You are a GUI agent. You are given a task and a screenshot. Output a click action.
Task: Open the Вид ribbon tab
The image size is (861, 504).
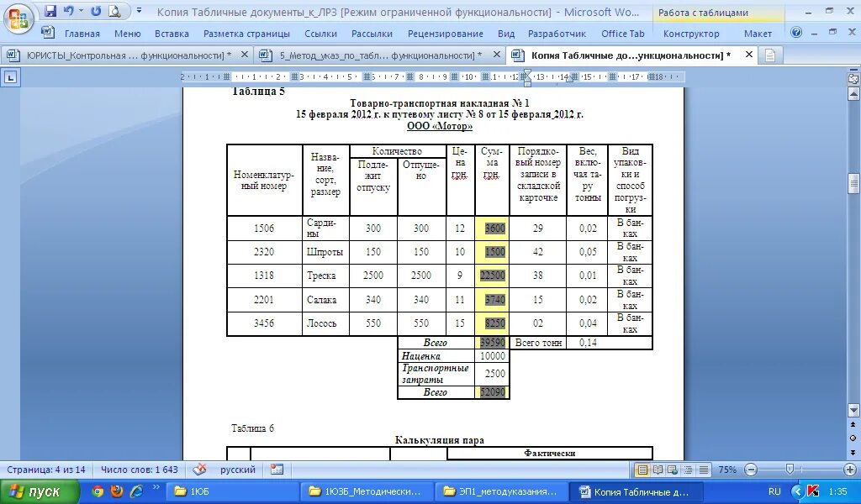coord(506,34)
